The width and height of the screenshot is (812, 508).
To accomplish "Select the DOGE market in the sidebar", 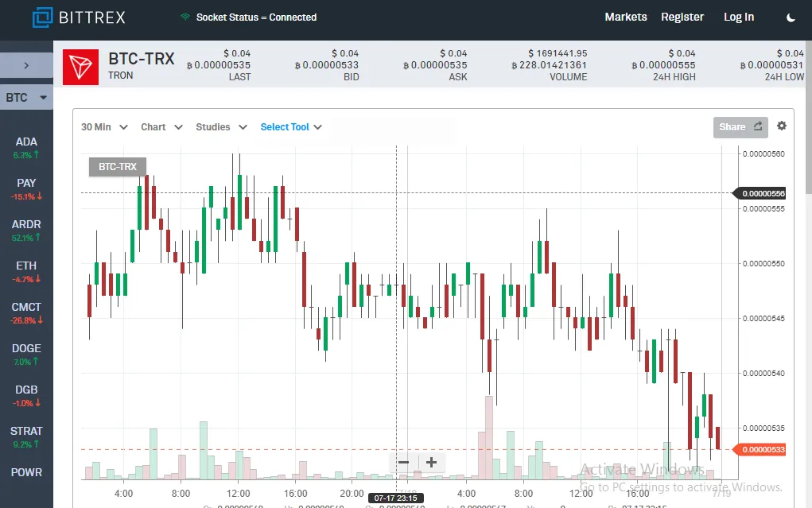I will click(x=26, y=355).
